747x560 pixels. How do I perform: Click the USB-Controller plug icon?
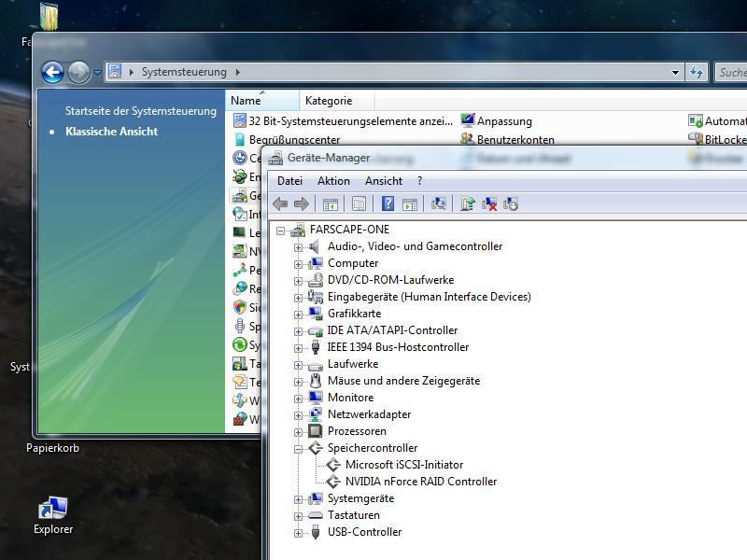(315, 532)
